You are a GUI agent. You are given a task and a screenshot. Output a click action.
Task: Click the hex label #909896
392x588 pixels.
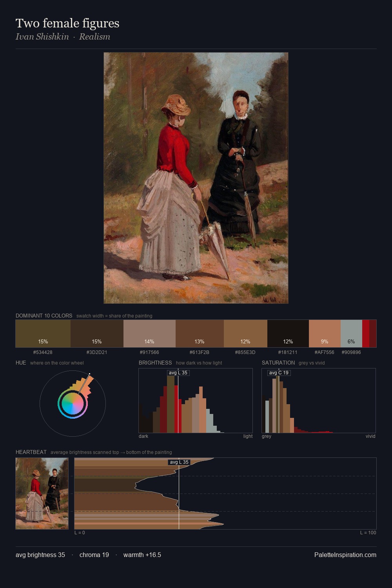[x=351, y=352]
